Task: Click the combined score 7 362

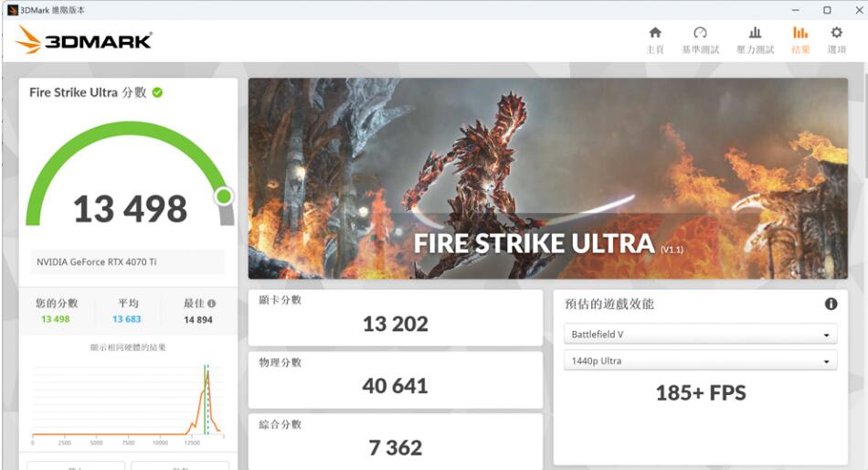Action: pos(396,448)
